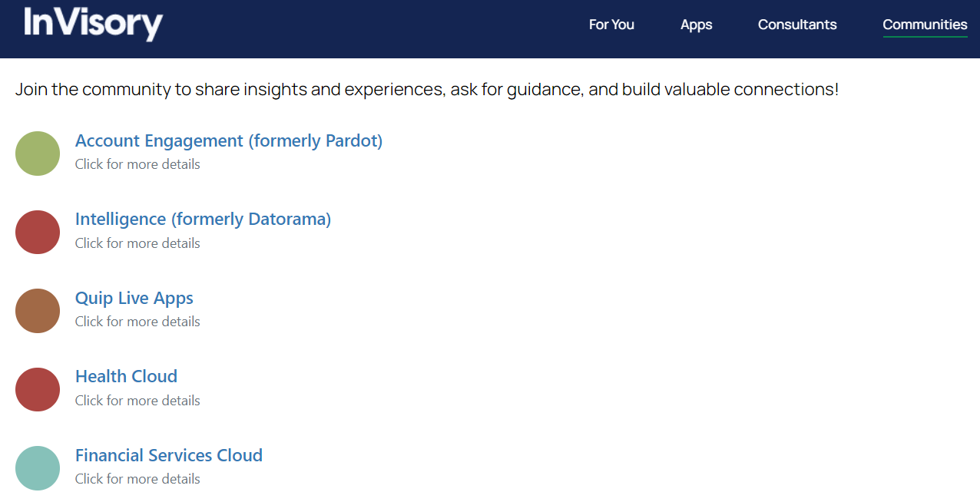Click 'Click for more details' under Account Engagement

[137, 164]
